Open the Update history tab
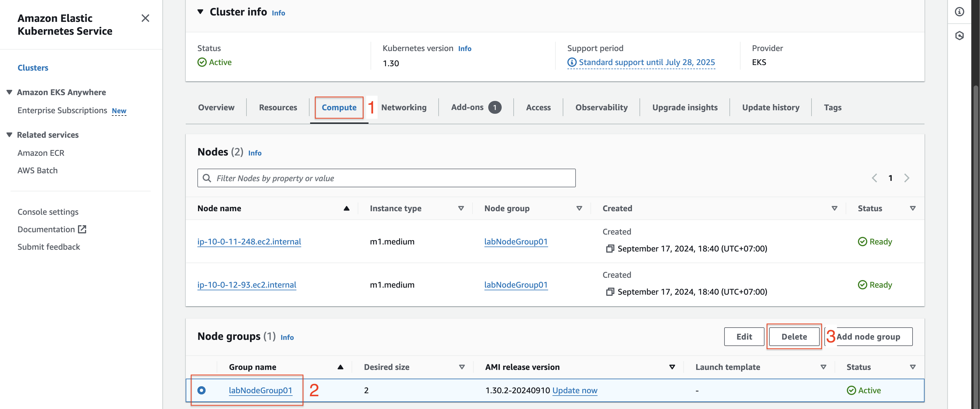 pyautogui.click(x=771, y=108)
